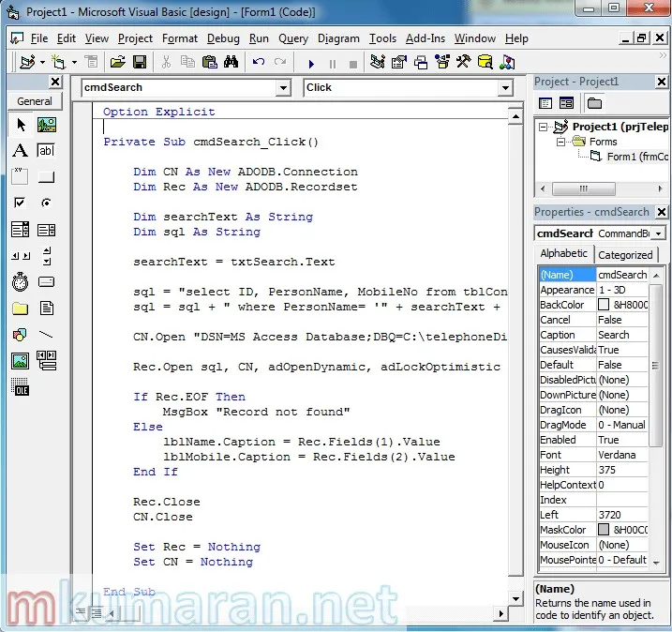Switch to Procedure View at editor bottom
672x632 pixels.
click(81, 612)
